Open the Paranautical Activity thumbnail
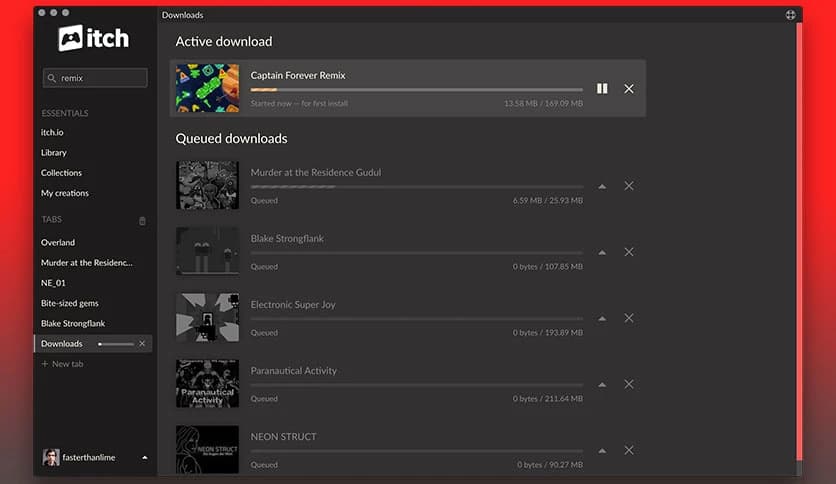This screenshot has width=836, height=484. 207,383
